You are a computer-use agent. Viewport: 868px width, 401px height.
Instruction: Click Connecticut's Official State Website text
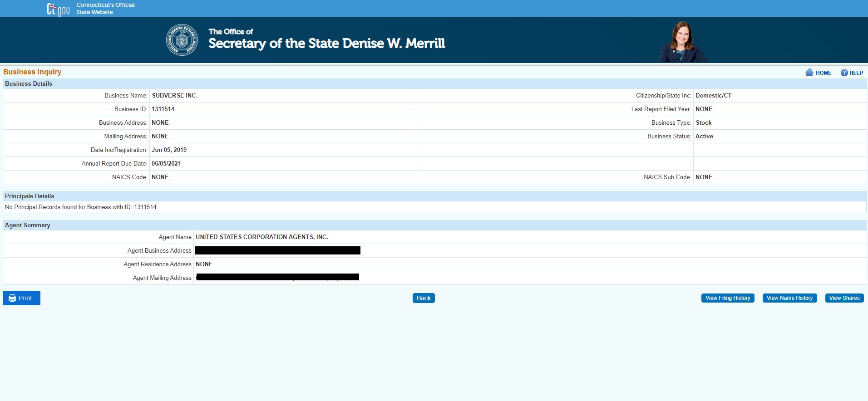tap(105, 9)
